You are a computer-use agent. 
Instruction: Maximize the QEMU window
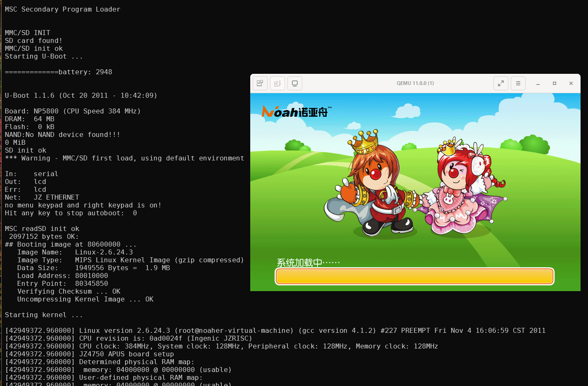point(555,83)
